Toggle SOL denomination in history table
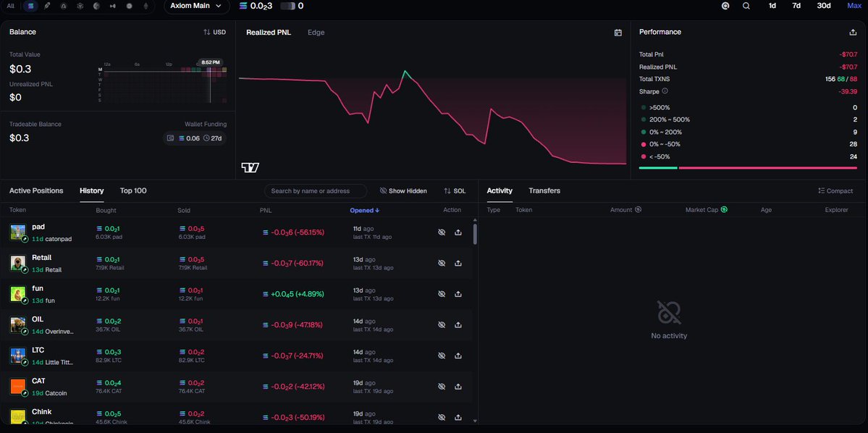Screen dimensions: 868x433 click(x=455, y=191)
